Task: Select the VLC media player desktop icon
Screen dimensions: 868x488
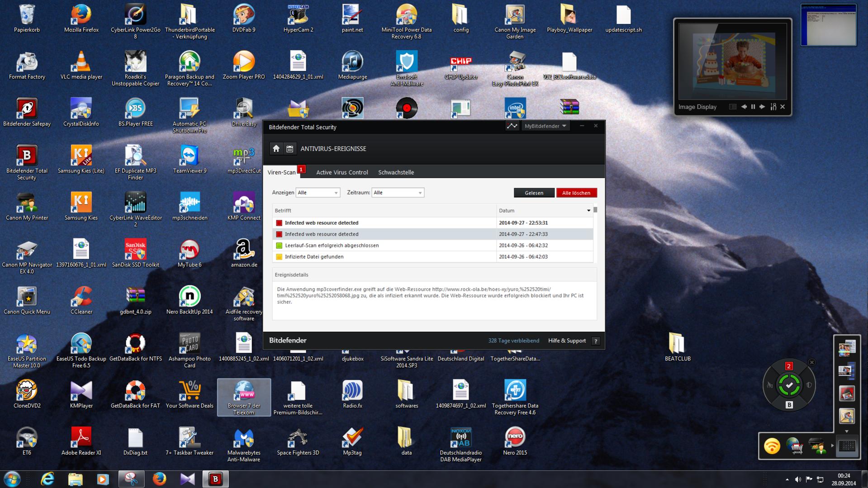Action: tap(81, 65)
